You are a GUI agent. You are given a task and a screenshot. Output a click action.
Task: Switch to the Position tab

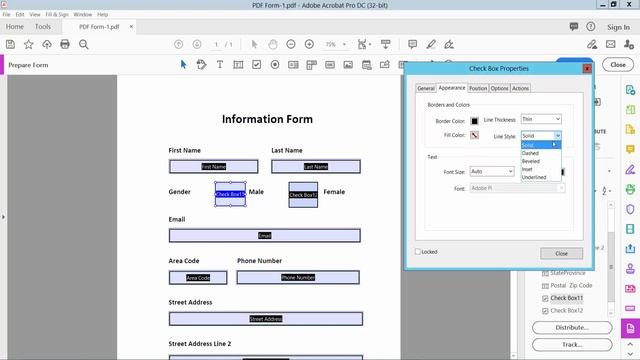click(478, 88)
